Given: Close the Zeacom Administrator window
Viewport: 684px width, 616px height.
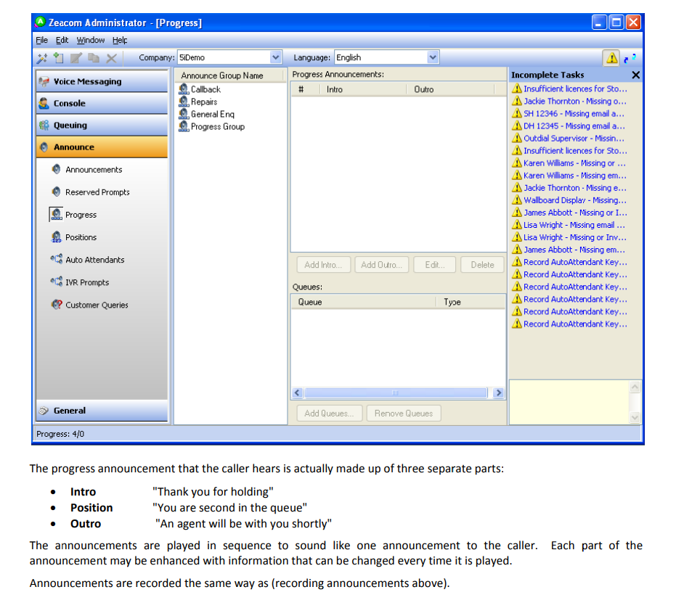Looking at the screenshot, I should coord(633,22).
